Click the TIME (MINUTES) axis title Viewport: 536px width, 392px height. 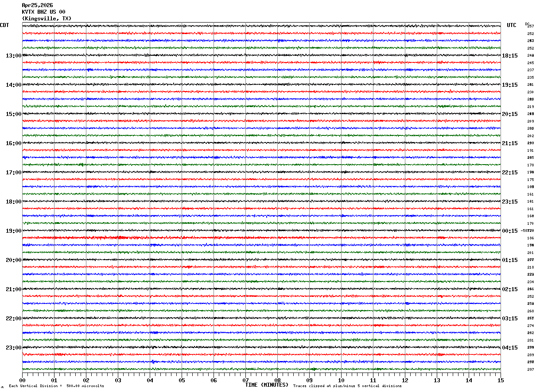coord(267,385)
